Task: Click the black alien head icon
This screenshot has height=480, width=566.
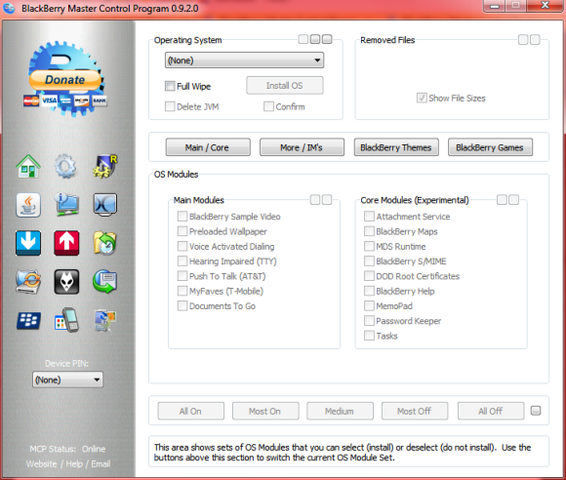Action: click(67, 282)
